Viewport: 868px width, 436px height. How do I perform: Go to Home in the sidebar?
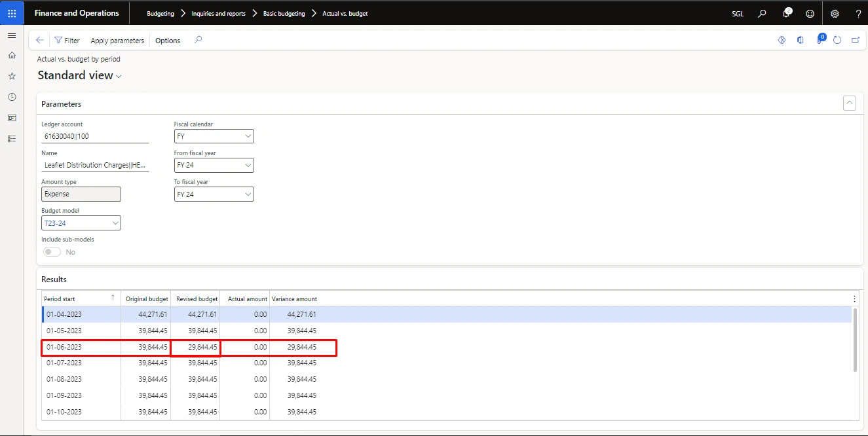(12, 56)
